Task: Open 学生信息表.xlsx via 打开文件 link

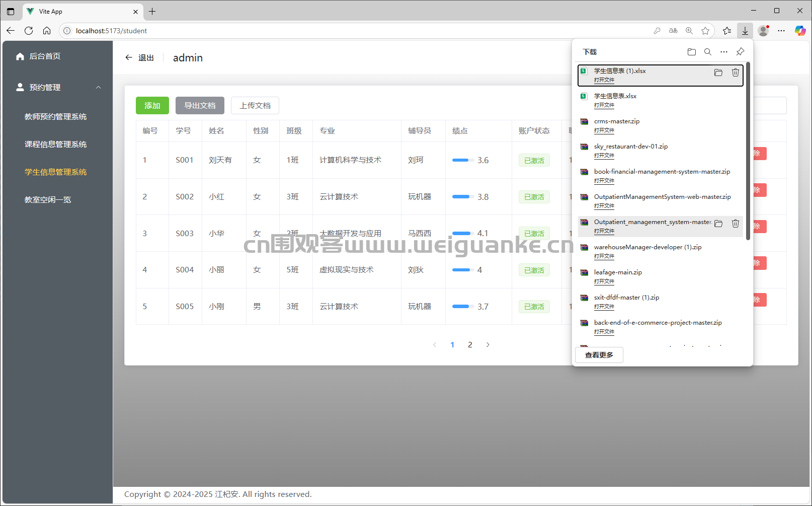Action: pyautogui.click(x=604, y=105)
